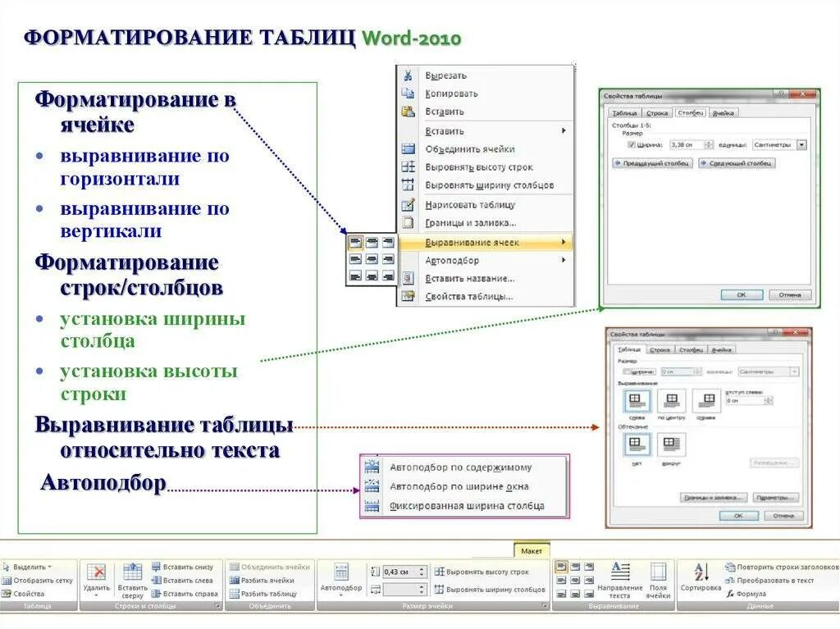840x629 pixels.
Task: Choose Выравнивание ячеек from context menu
Action: click(x=486, y=242)
